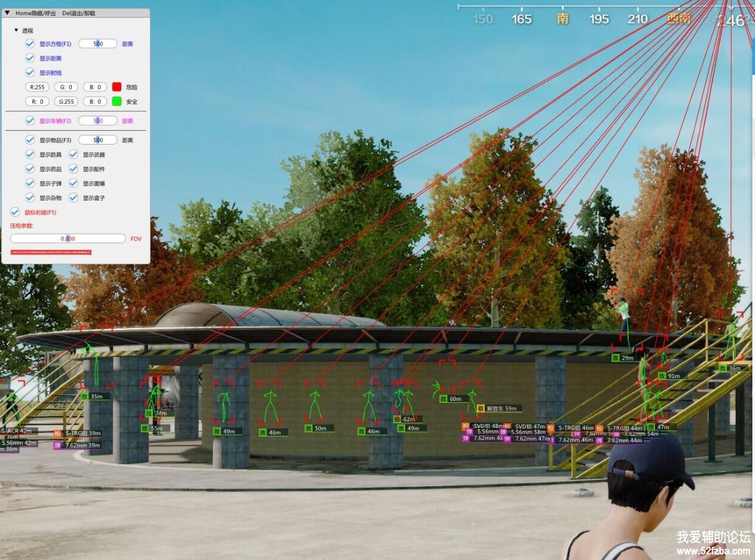Click the enemy tag reading 35m

tap(96, 396)
